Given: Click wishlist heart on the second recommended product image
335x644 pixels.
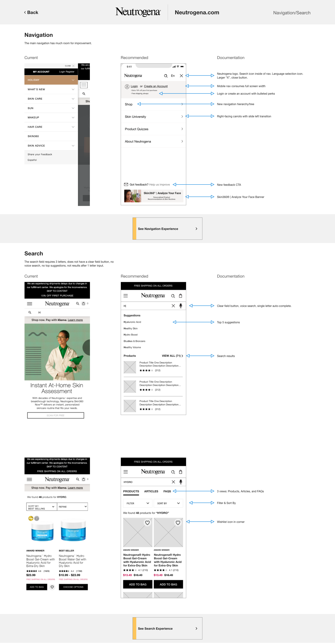Looking at the screenshot, I should pos(178,523).
